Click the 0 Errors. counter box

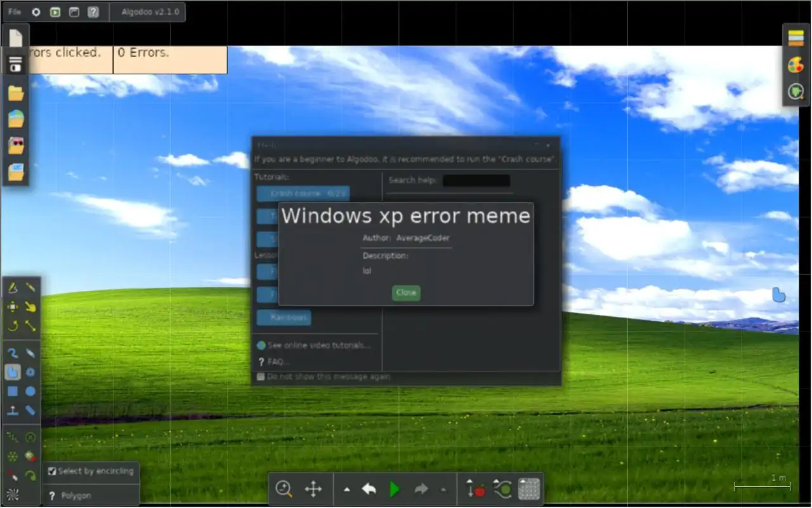click(x=170, y=60)
